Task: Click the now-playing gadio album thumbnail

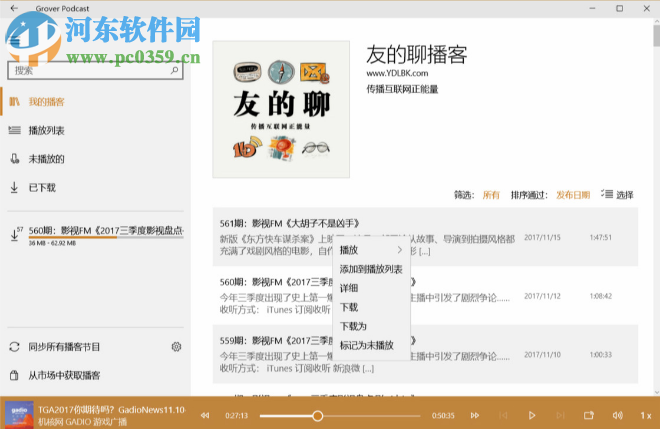Action: [x=19, y=414]
